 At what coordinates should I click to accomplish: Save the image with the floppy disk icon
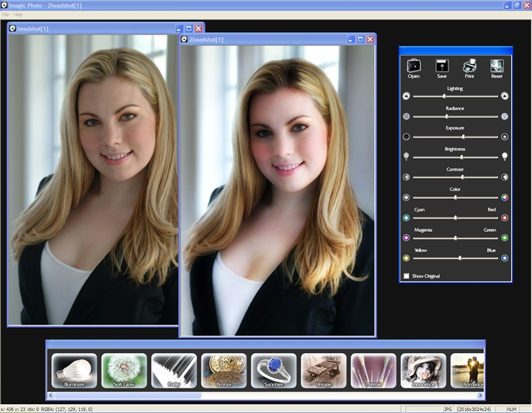[x=442, y=66]
